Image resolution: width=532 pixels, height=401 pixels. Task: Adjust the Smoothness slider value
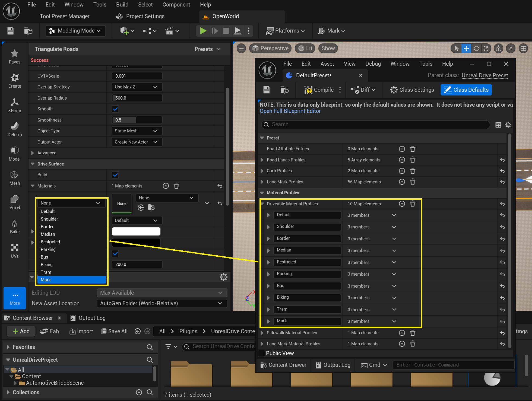[137, 120]
